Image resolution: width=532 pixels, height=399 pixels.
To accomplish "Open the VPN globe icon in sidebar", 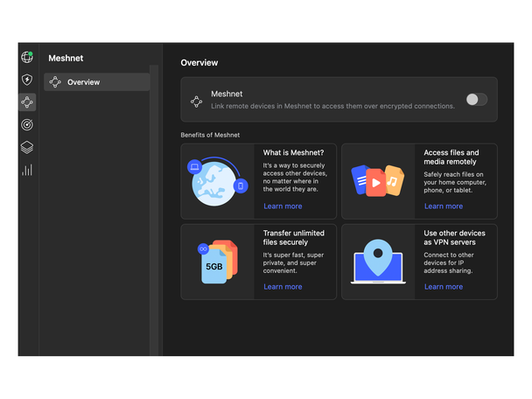I will pyautogui.click(x=27, y=58).
